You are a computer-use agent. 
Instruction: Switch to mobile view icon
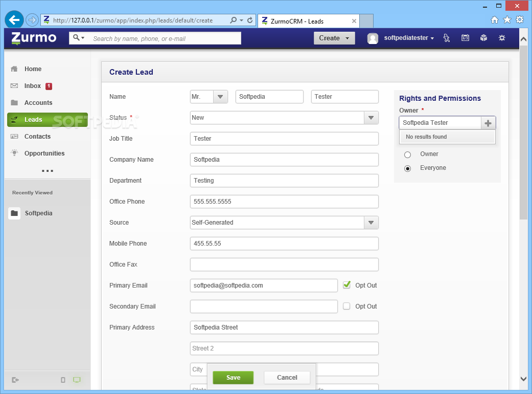tap(63, 380)
